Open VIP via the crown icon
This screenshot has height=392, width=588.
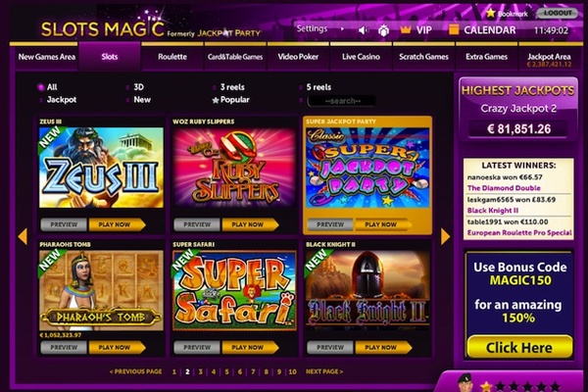click(x=406, y=29)
